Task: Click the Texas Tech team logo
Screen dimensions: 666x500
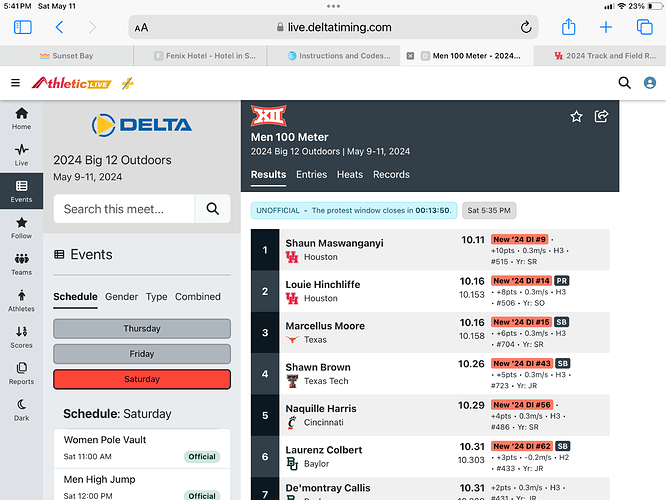Action: click(292, 381)
